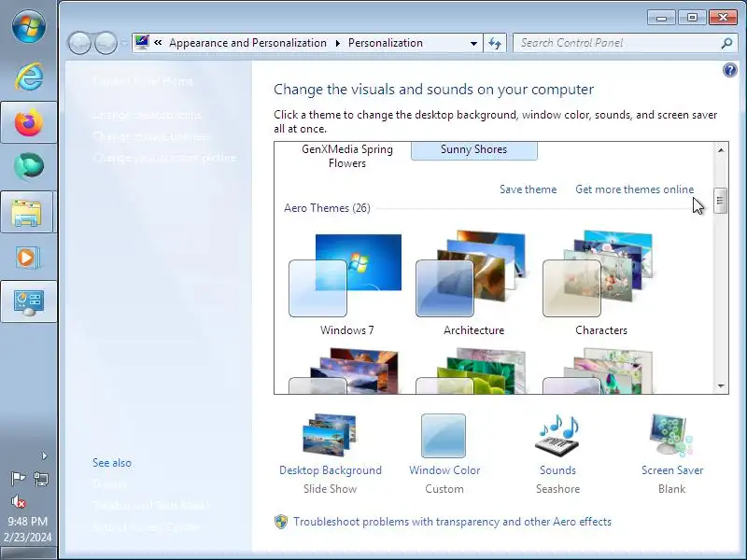
Task: Expand arrow after Appearance and Personalization
Action: pos(338,43)
